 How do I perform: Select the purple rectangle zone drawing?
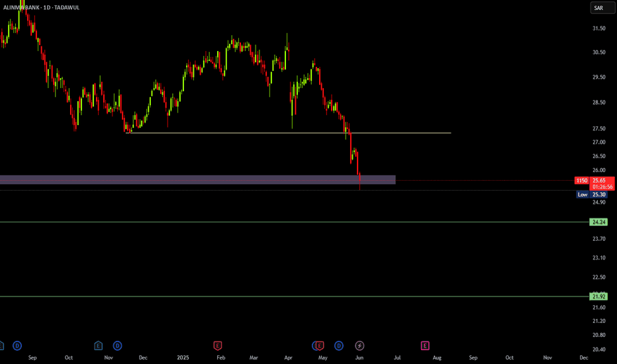coord(197,180)
